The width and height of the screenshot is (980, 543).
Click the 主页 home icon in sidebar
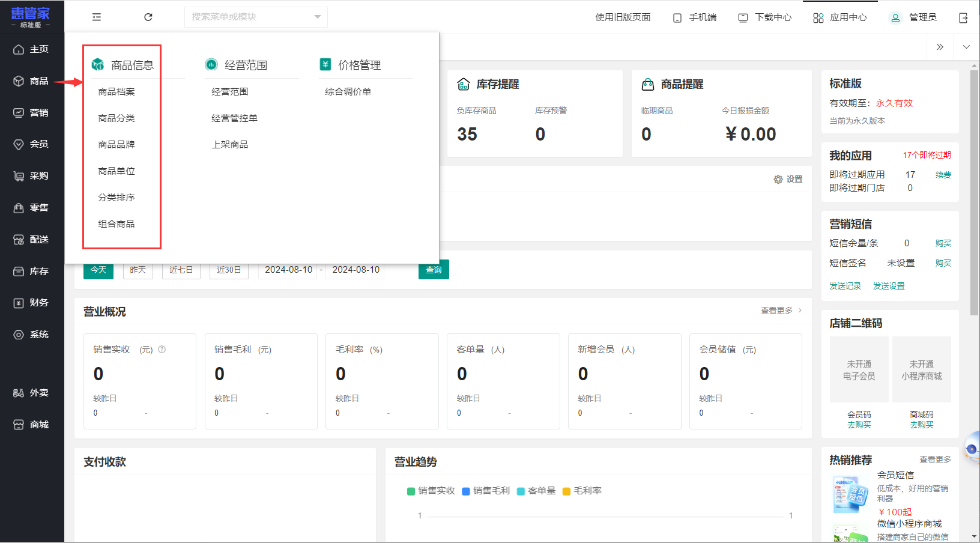[x=19, y=49]
